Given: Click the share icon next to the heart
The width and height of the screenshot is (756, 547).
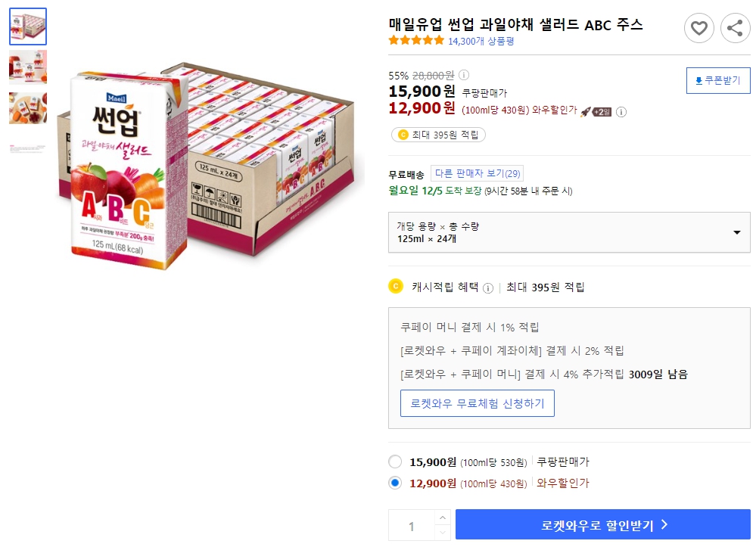Looking at the screenshot, I should click(735, 28).
